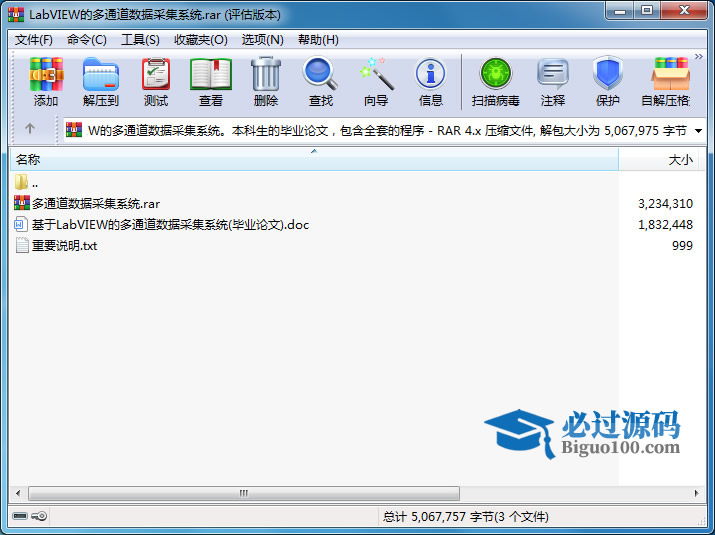This screenshot has height=535, width=715.
Task: Go up one level with arrow button
Action: (x=30, y=129)
